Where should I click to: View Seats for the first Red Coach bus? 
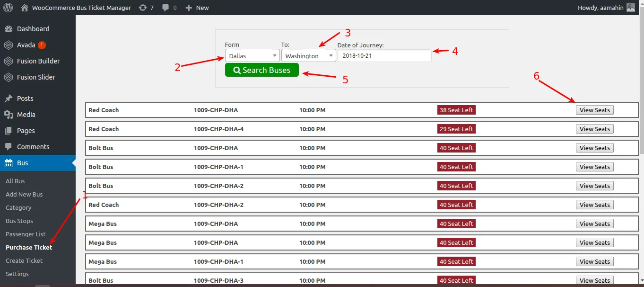594,109
